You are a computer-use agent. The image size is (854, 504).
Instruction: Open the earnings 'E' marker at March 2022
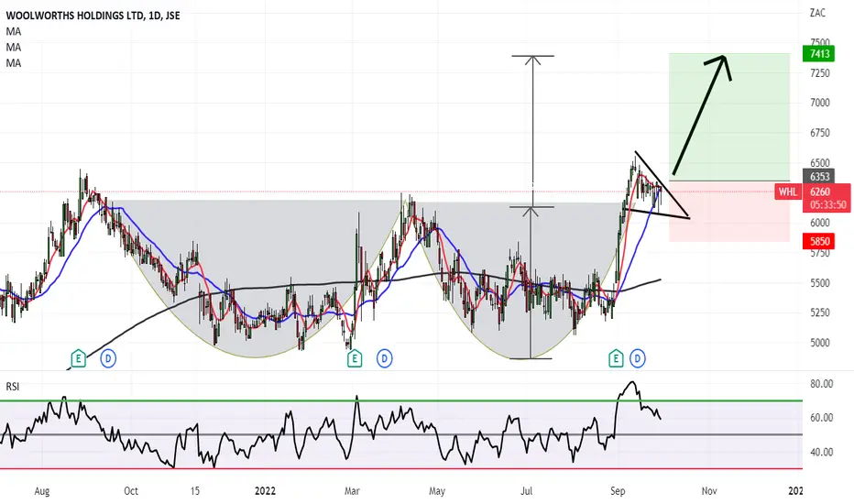pos(355,358)
